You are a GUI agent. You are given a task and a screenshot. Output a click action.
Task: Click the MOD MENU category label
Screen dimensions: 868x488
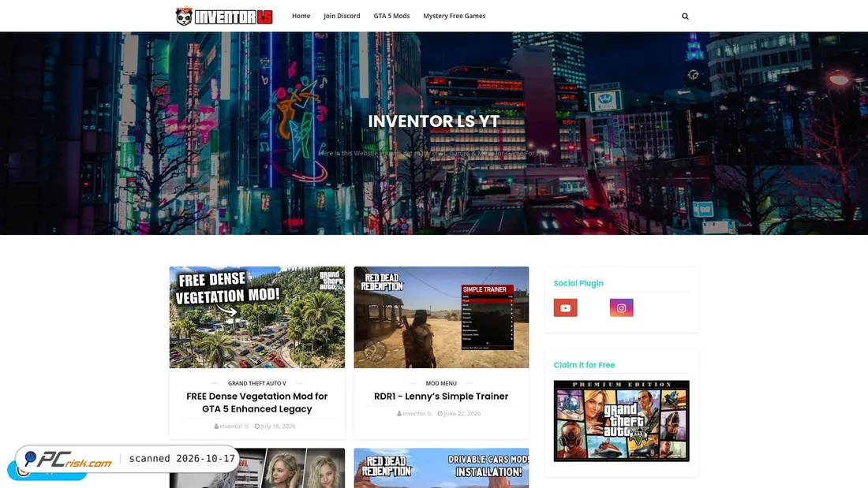441,383
